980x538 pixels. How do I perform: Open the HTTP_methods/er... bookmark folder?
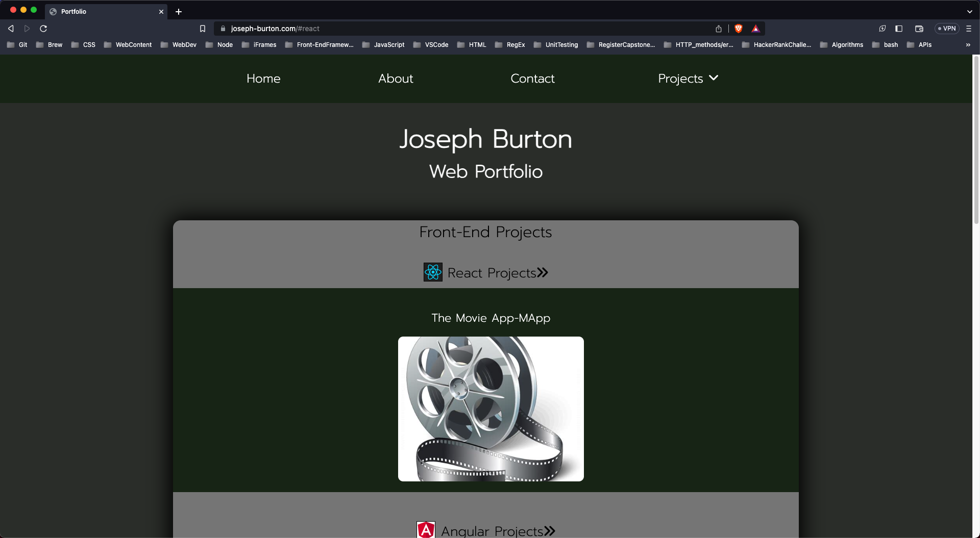(699, 45)
